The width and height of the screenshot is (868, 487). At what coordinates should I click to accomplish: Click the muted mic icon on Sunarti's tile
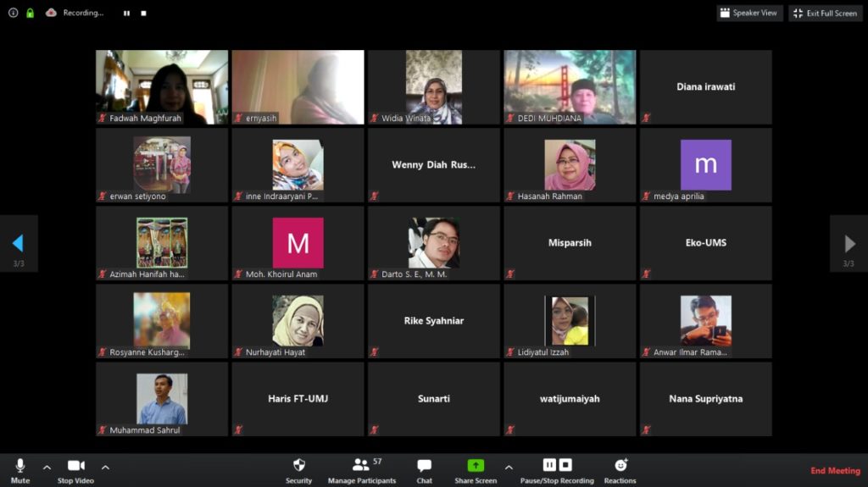pyautogui.click(x=374, y=430)
